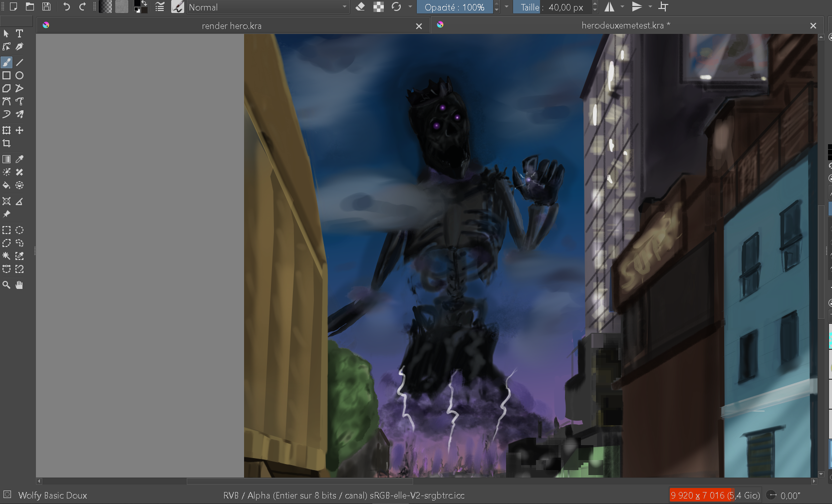832x504 pixels.
Task: Expand the vertical mirror options arrow
Action: [650, 7]
